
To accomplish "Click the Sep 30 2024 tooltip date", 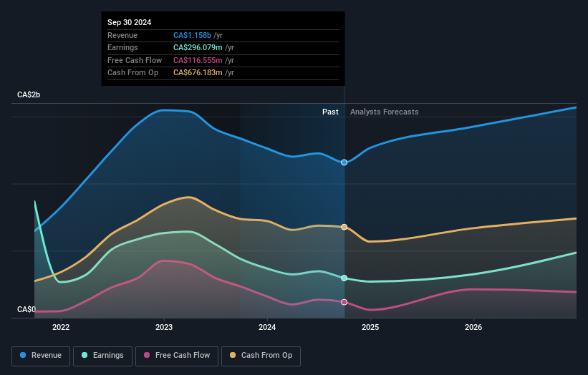I will (130, 22).
